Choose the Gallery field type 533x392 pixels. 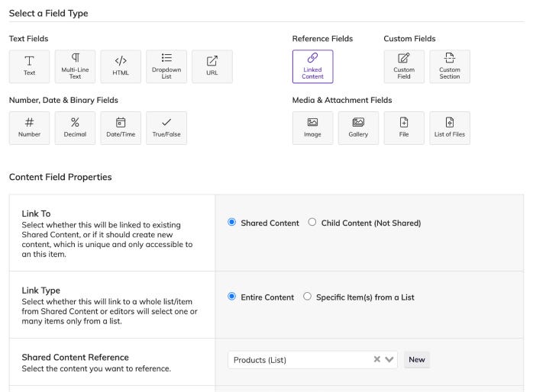358,128
